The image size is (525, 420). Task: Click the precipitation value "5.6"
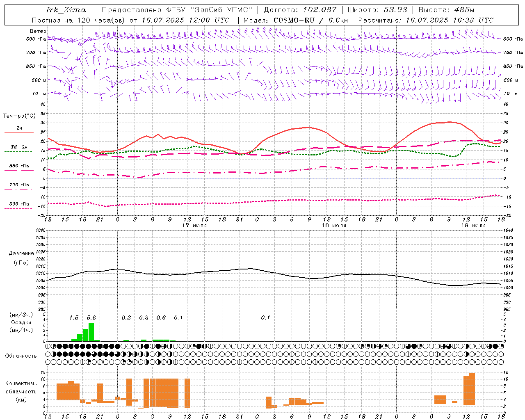click(91, 318)
